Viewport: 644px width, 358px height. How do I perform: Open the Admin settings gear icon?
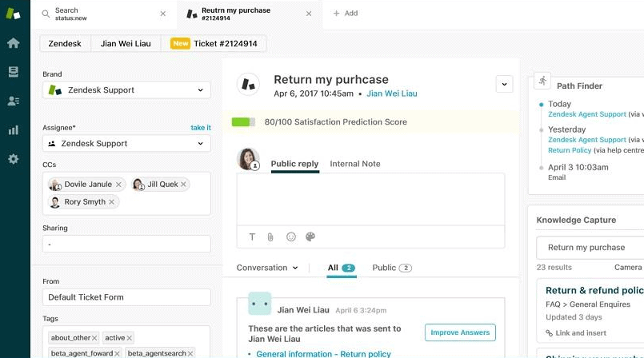pos(13,159)
